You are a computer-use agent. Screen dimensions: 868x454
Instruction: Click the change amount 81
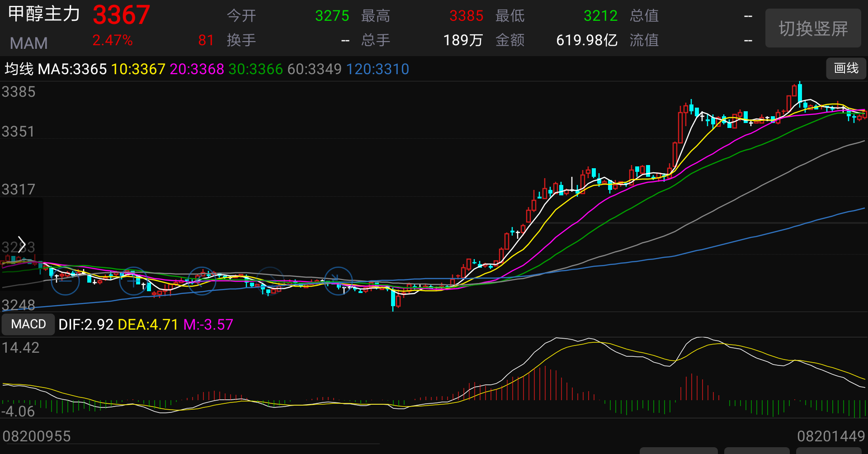point(206,40)
